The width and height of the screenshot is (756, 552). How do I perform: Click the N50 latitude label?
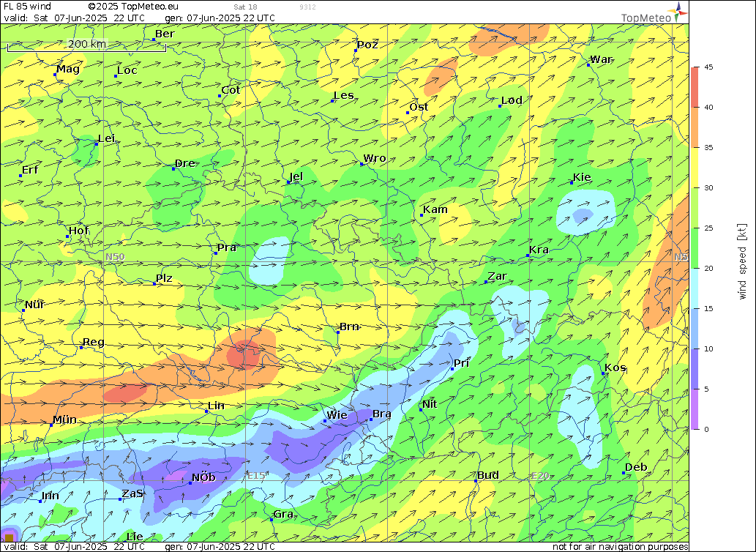coord(115,257)
